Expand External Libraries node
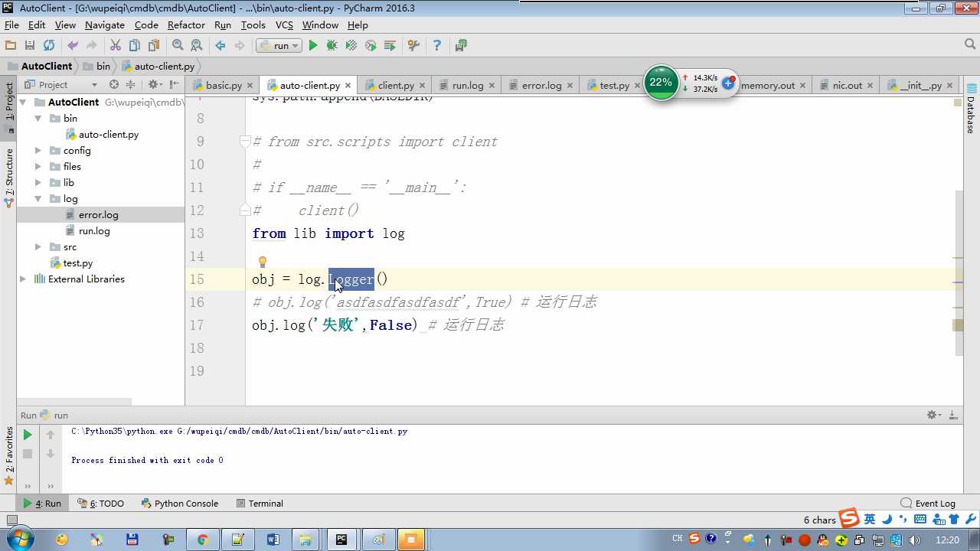 23,279
